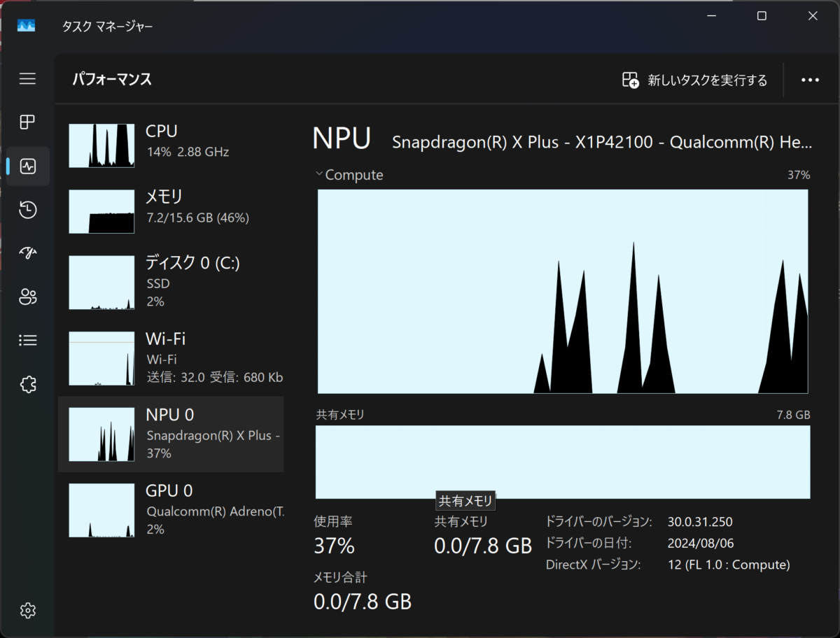
Task: Click the disk mini graph thumbnail
Action: tap(101, 283)
